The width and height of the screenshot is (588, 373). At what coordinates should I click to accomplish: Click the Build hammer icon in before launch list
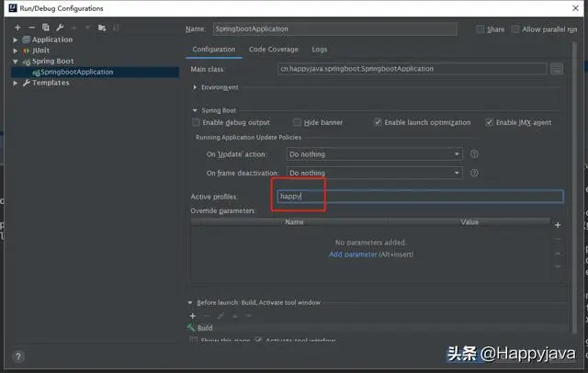pyautogui.click(x=191, y=328)
